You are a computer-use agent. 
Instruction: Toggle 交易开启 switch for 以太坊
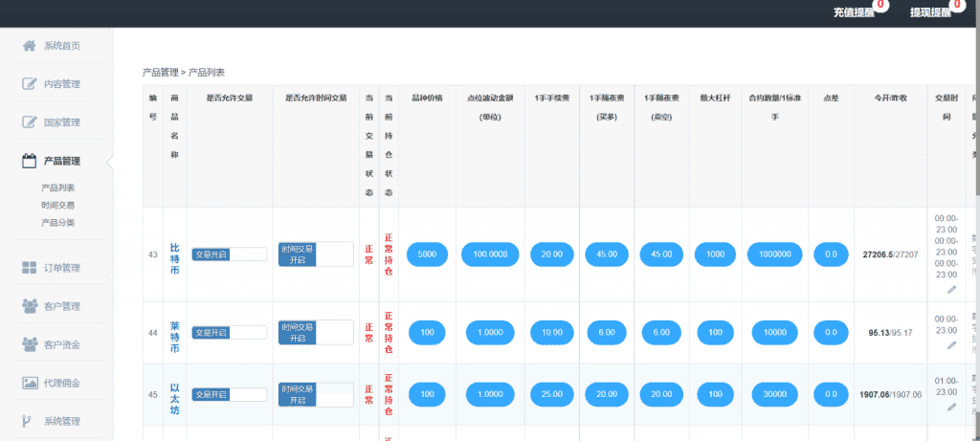pyautogui.click(x=230, y=395)
